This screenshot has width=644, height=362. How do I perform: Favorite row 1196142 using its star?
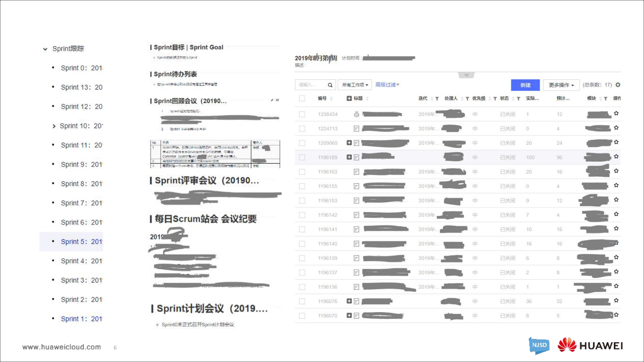click(616, 214)
